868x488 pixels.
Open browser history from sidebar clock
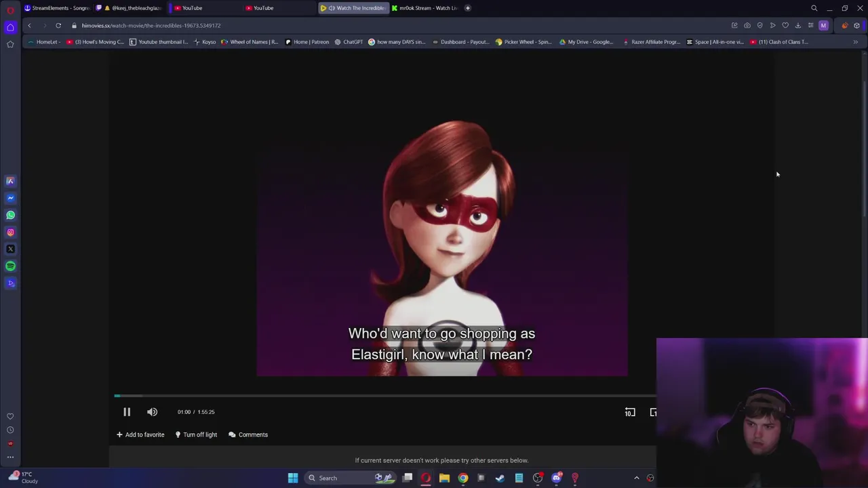[10, 430]
